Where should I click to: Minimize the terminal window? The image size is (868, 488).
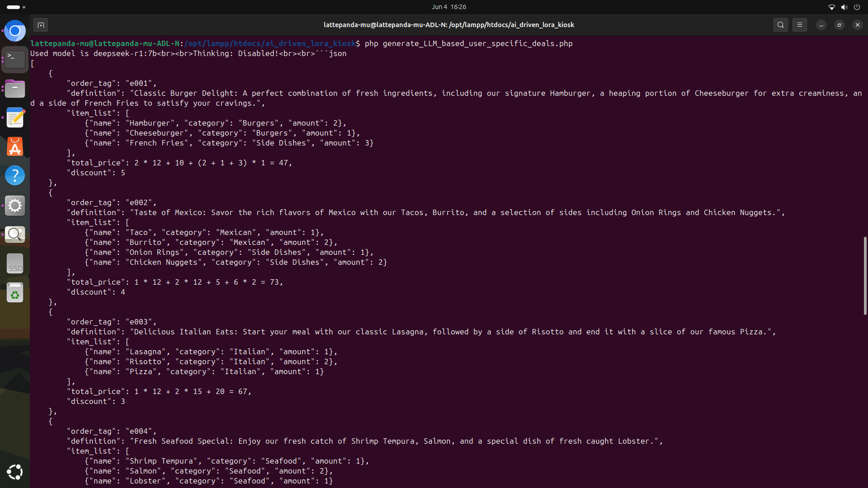(x=821, y=25)
